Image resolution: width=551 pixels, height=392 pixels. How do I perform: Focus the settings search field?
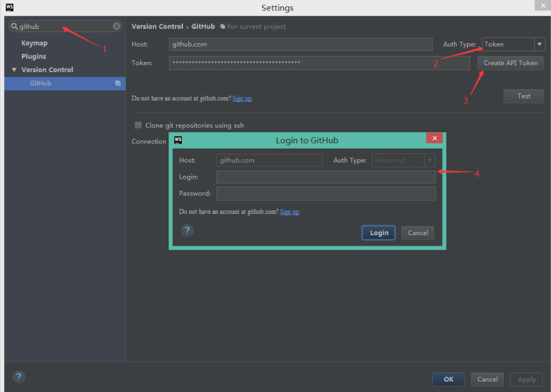(x=65, y=27)
